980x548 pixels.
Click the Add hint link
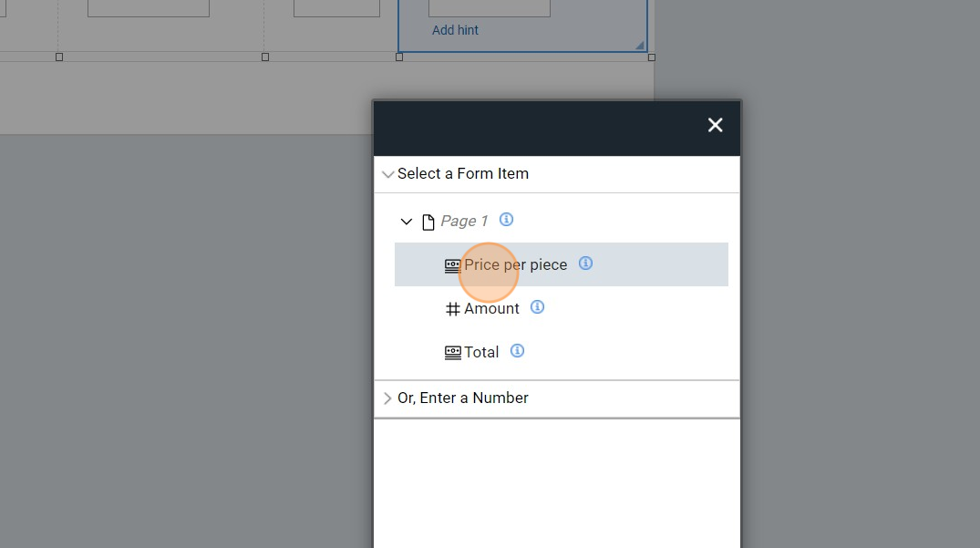coord(455,30)
